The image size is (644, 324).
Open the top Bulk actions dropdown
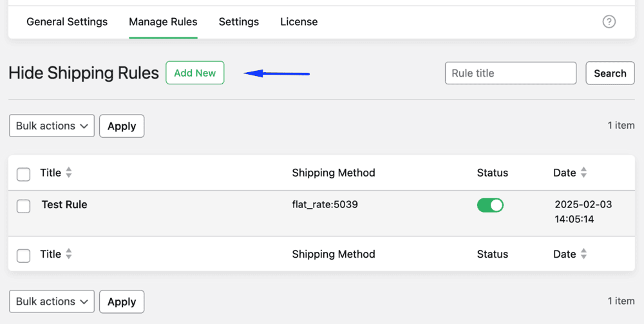tap(52, 126)
